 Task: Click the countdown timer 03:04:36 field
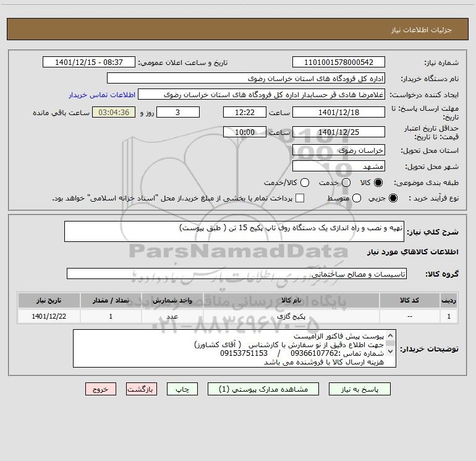coord(114,112)
